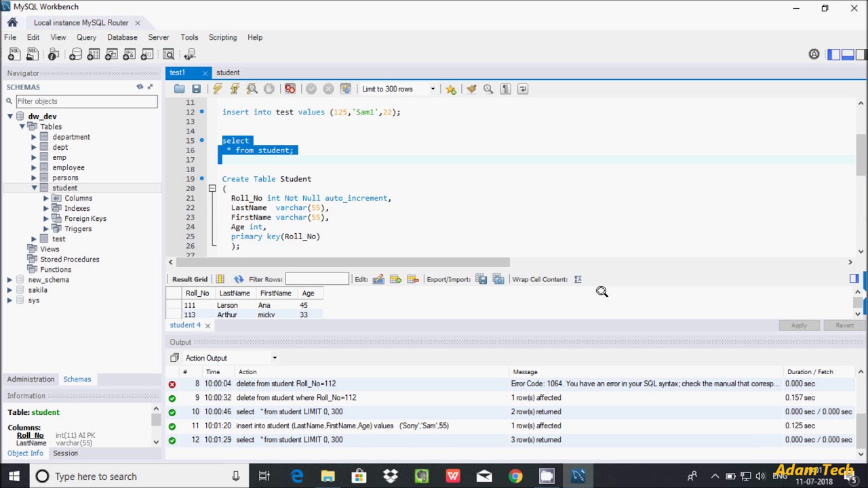Close the student 4 result tab
The image size is (868, 488).
208,325
